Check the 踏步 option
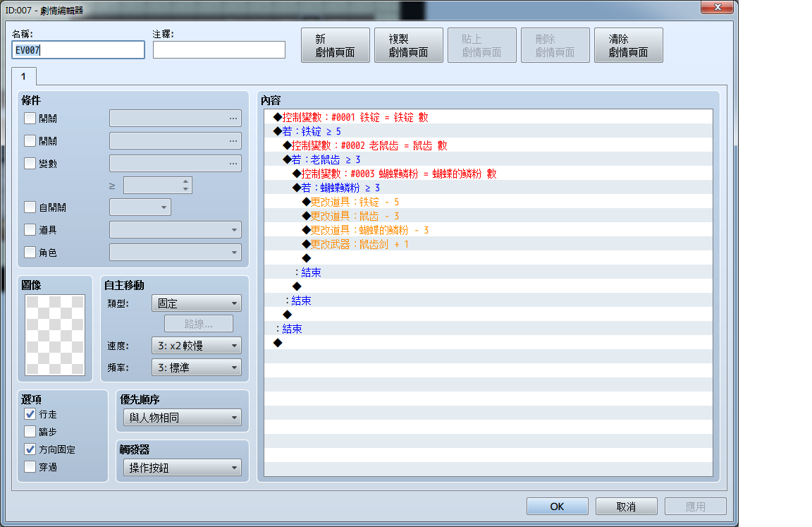 pos(30,432)
